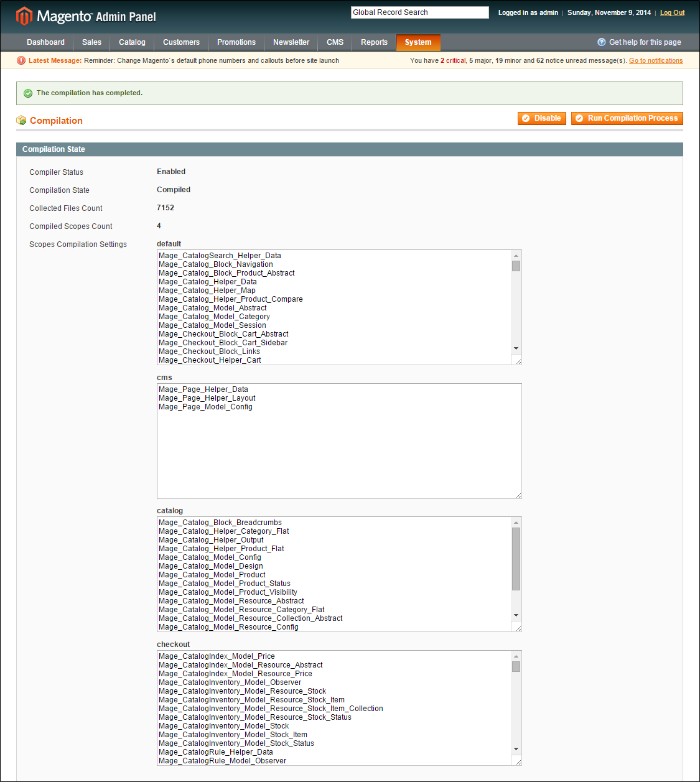
Task: Click the green success checkmark icon
Action: click(28, 93)
